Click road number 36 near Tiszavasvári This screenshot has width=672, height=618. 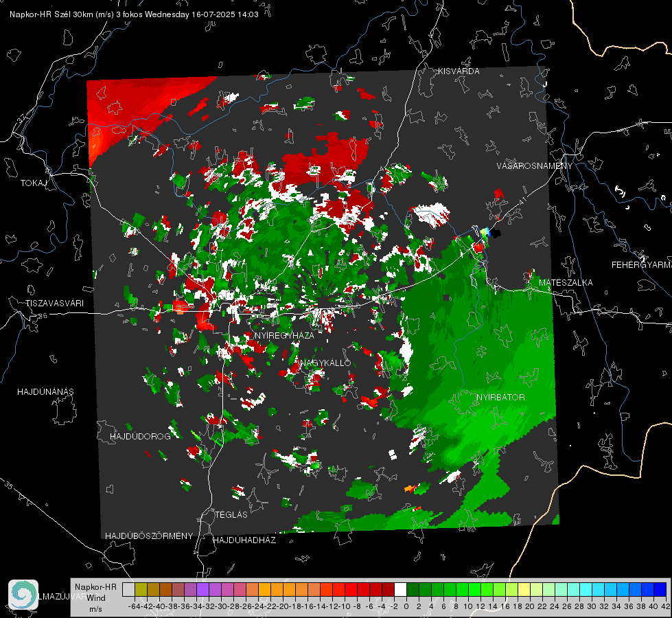43,316
